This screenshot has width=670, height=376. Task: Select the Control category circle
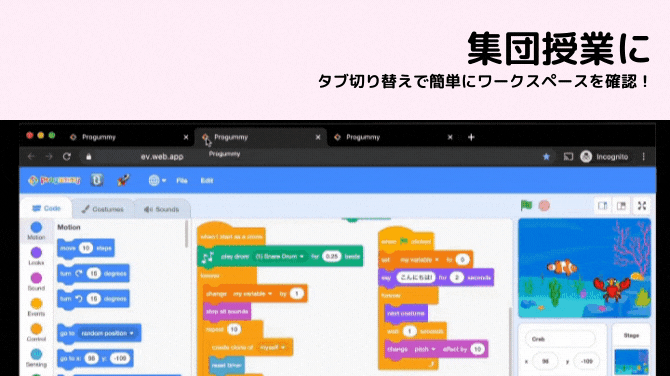click(36, 329)
